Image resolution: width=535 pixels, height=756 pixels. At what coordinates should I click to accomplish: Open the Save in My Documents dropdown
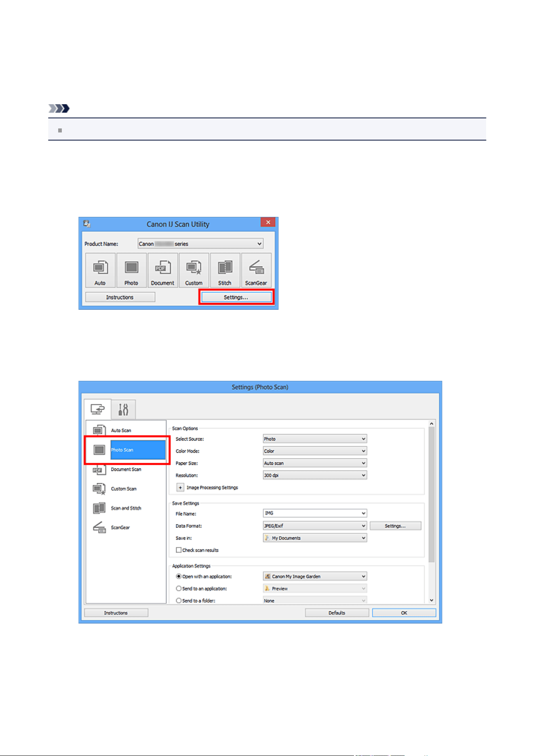[315, 538]
